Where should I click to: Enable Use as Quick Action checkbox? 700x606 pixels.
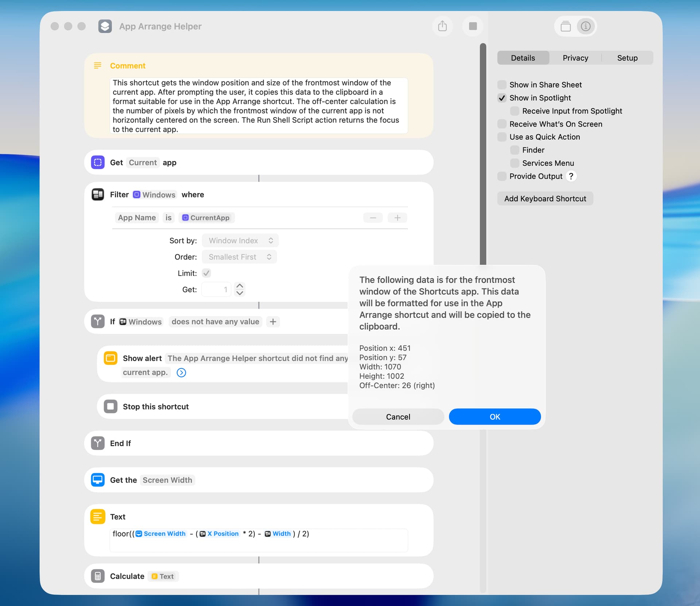click(x=502, y=137)
